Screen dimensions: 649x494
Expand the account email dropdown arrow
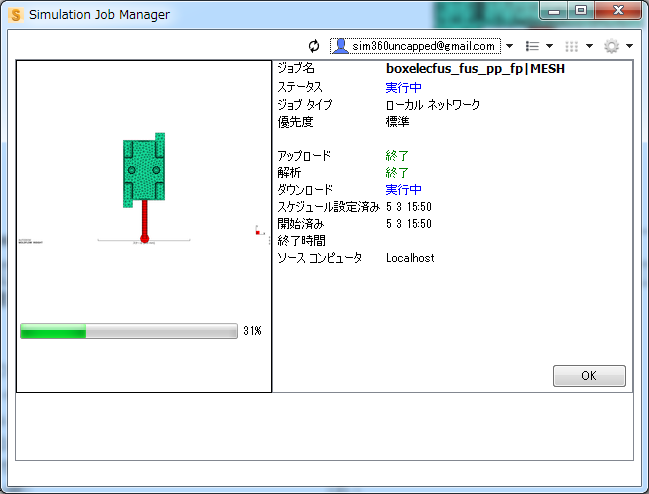[510, 46]
